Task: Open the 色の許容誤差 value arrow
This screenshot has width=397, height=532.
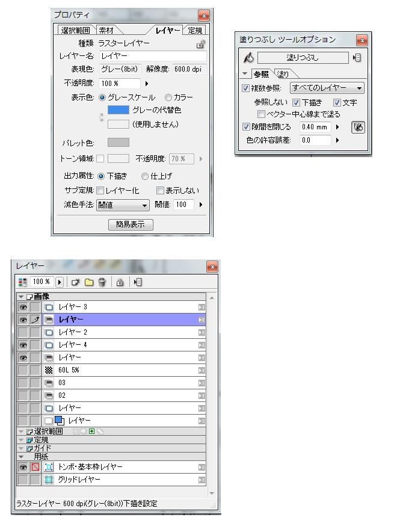Action: (x=337, y=140)
